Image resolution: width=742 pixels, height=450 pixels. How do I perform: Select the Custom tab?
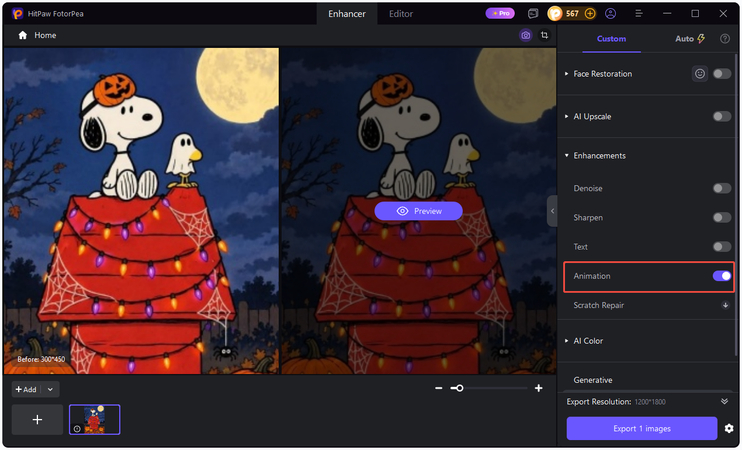[x=611, y=39]
